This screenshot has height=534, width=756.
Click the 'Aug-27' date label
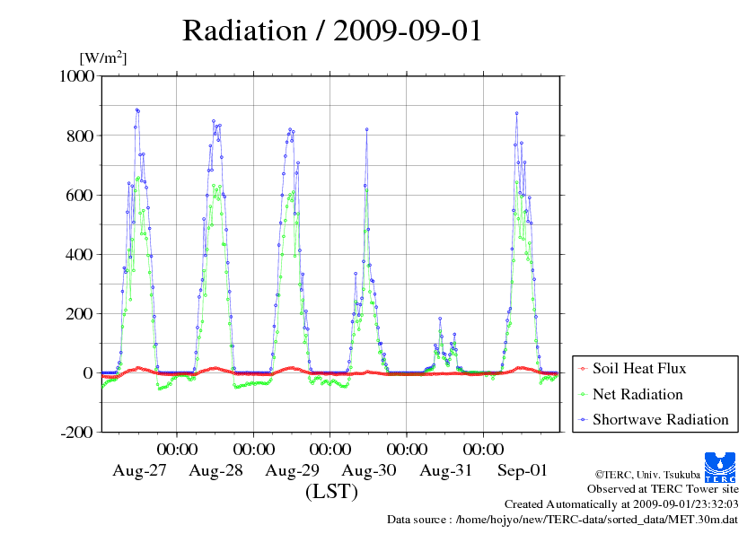point(140,470)
